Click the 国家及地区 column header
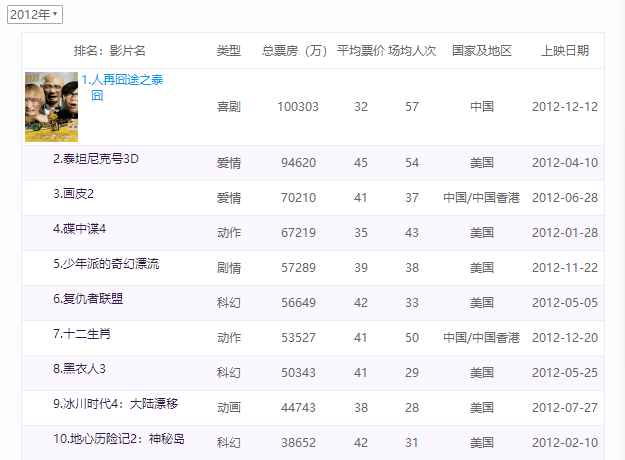Screen dimensions: 625x460 pos(482,50)
